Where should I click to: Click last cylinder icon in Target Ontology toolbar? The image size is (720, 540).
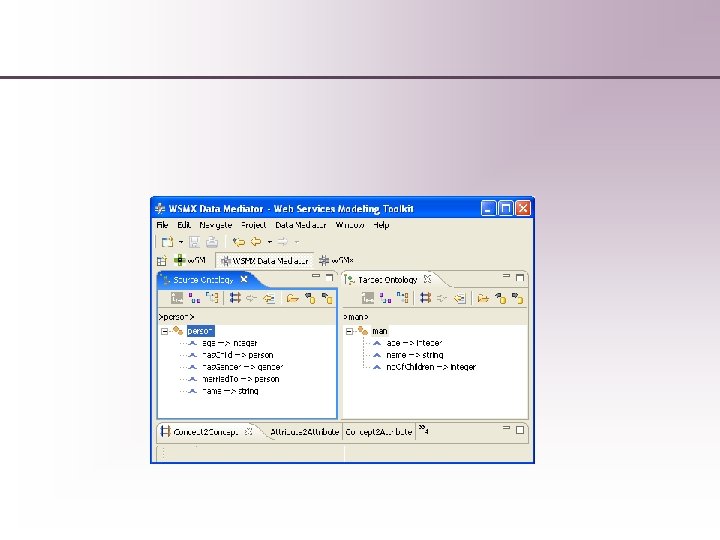click(x=518, y=298)
